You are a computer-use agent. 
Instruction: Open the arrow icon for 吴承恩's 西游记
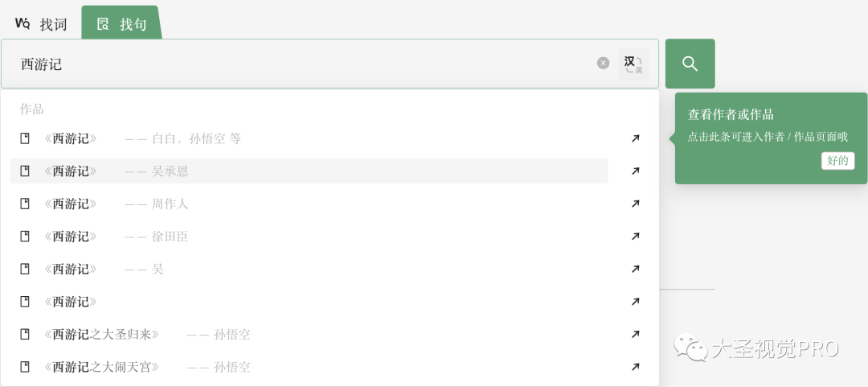pyautogui.click(x=636, y=171)
